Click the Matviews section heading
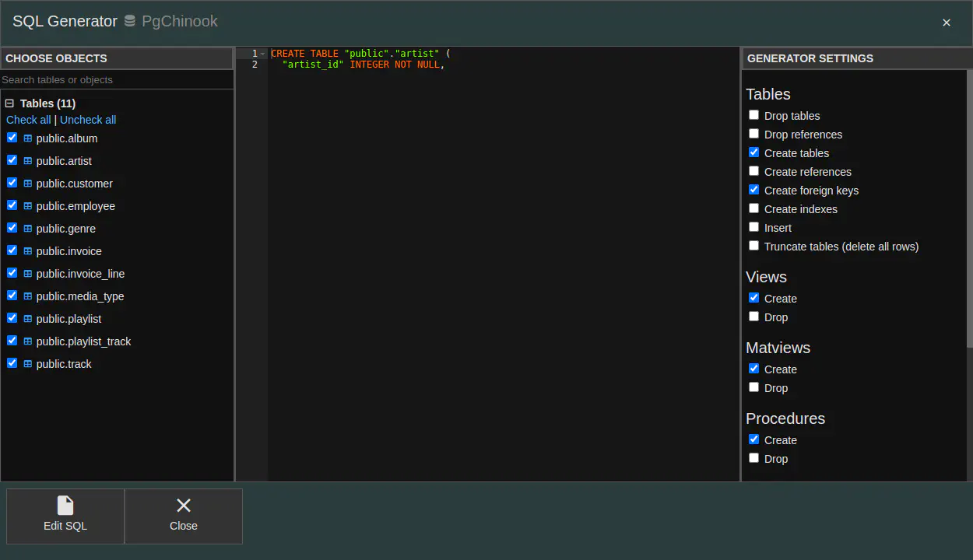Screen dimensions: 973x560 pyautogui.click(x=778, y=348)
